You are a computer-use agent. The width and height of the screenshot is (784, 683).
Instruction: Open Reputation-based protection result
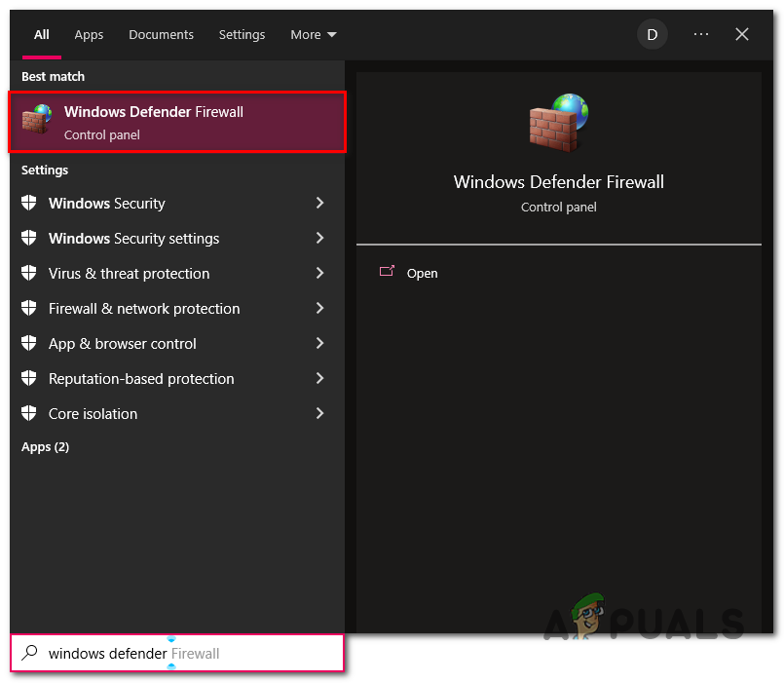pyautogui.click(x=177, y=378)
